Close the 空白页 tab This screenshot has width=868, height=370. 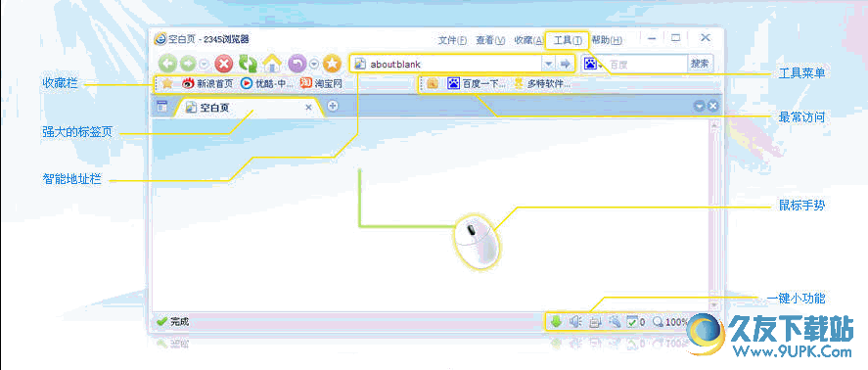(309, 107)
